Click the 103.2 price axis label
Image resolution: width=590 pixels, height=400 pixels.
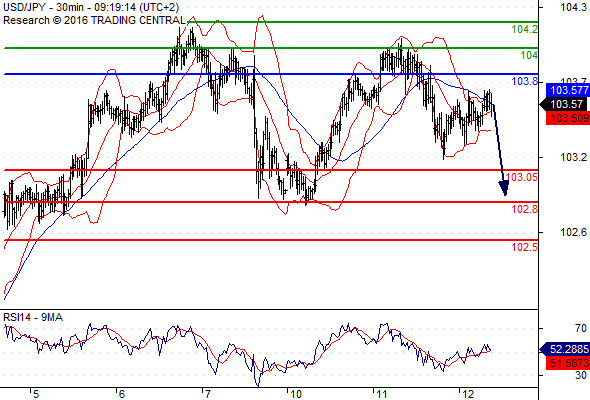tap(573, 157)
